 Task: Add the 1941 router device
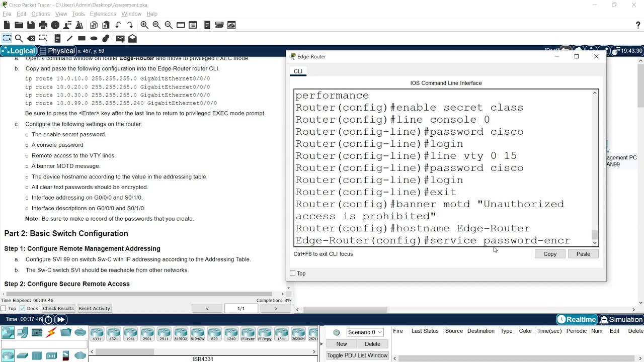(x=130, y=334)
